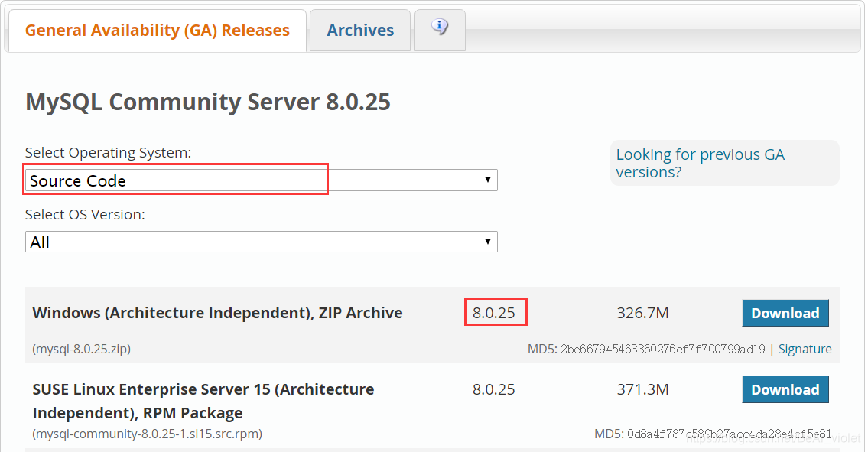Click the Select Operating System label

[108, 152]
